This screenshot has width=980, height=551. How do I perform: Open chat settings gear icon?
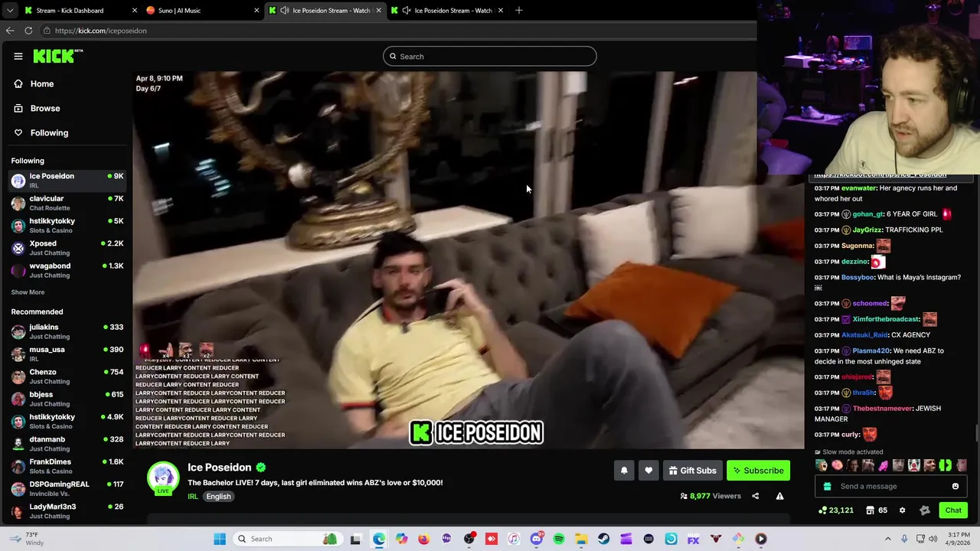click(x=902, y=510)
